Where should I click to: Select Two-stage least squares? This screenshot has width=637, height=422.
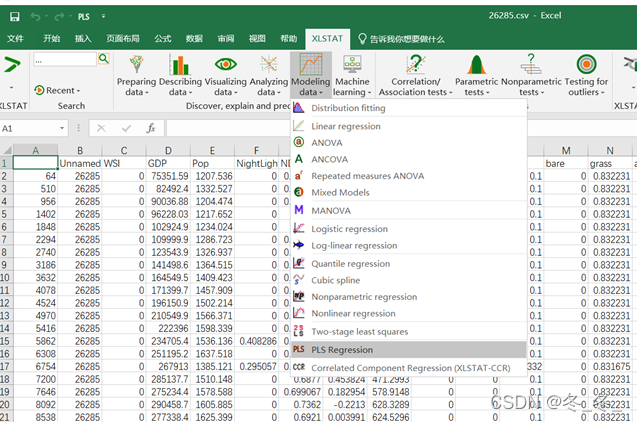click(x=409, y=332)
